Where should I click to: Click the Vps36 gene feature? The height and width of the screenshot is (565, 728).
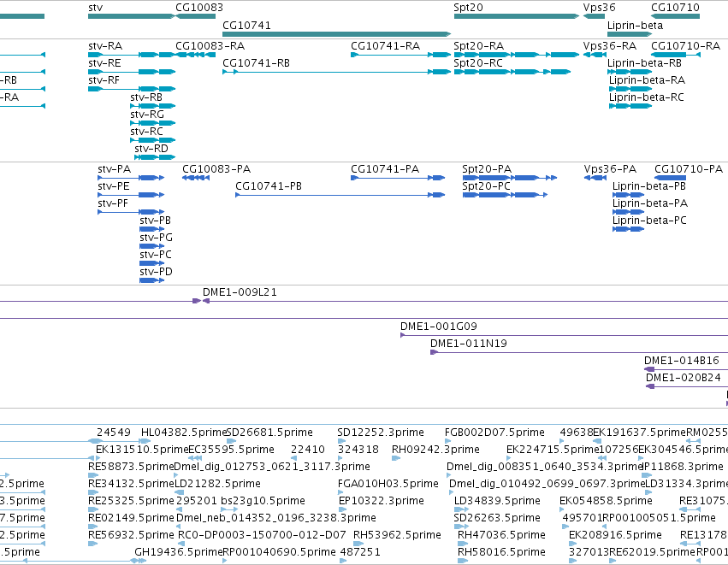(594, 16)
